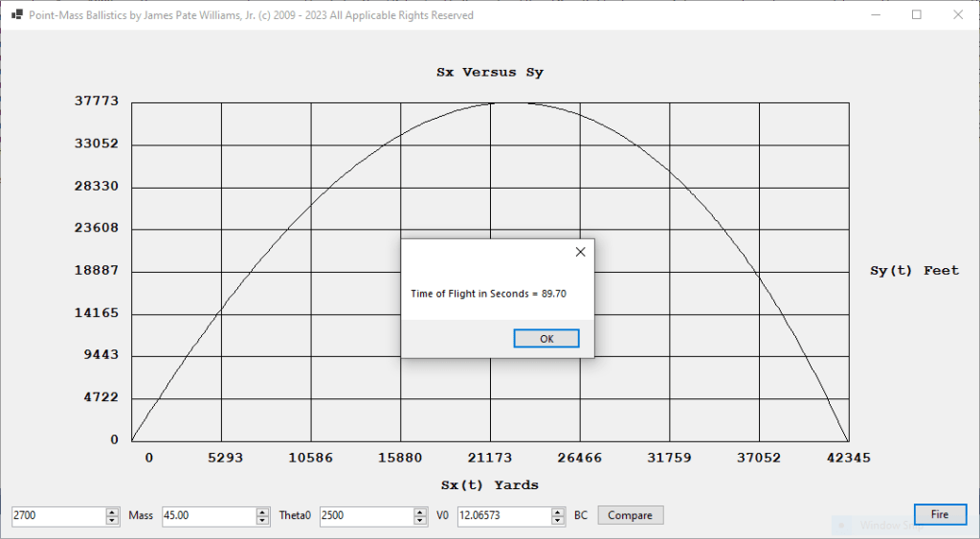Close the Point-Mass Ballistics main window
980x539 pixels.
[x=958, y=15]
